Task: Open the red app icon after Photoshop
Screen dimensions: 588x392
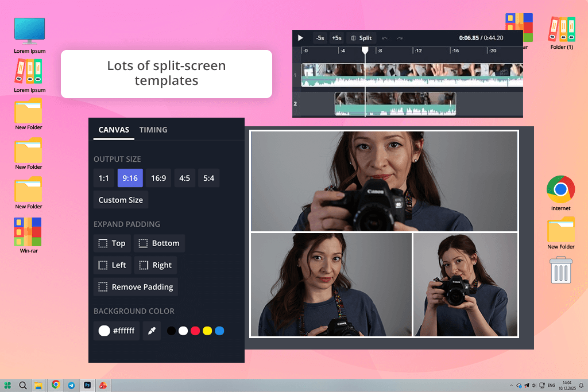Action: pyautogui.click(x=103, y=385)
